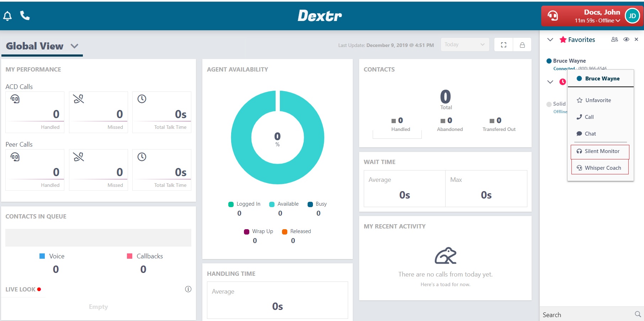Screen dimensions: 644x321
Task: Click Peer Calls handled headset icon
Action: [x=15, y=157]
